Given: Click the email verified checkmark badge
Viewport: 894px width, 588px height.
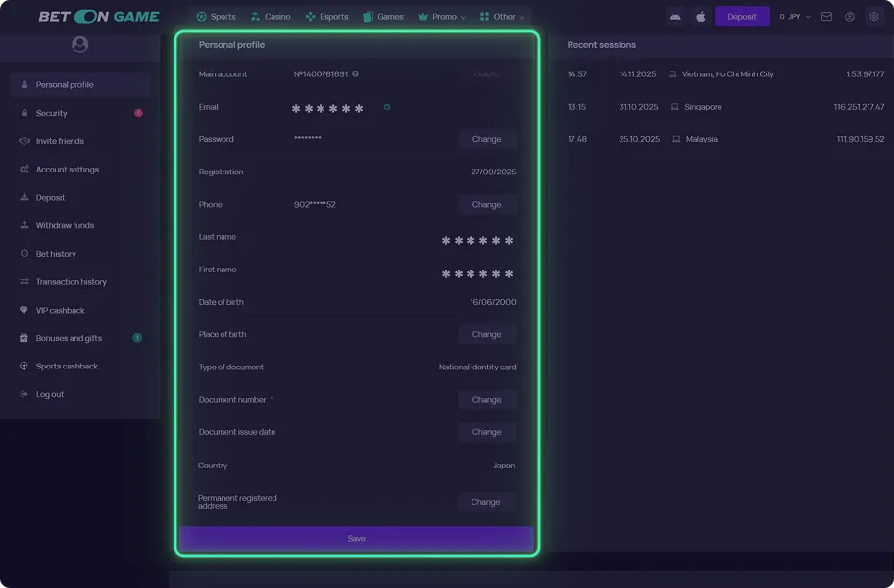Looking at the screenshot, I should coord(387,107).
